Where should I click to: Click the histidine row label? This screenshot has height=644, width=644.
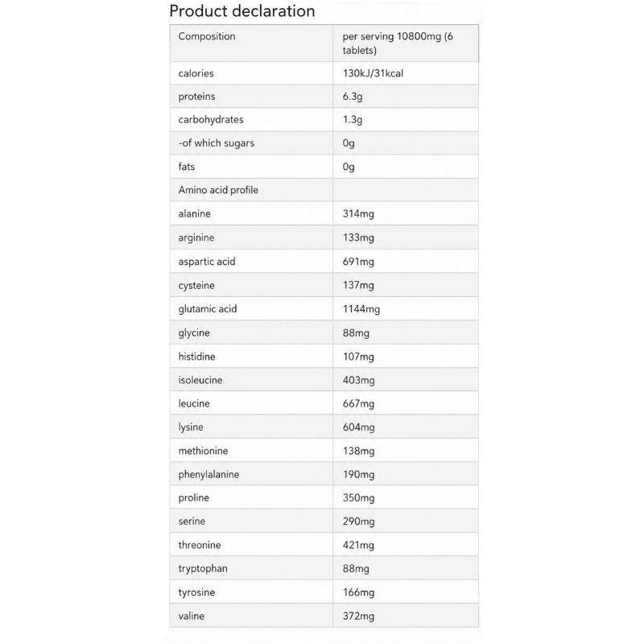196,357
